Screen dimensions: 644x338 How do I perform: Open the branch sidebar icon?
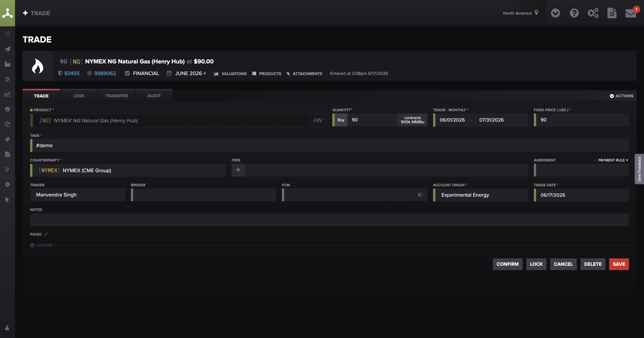(8, 169)
